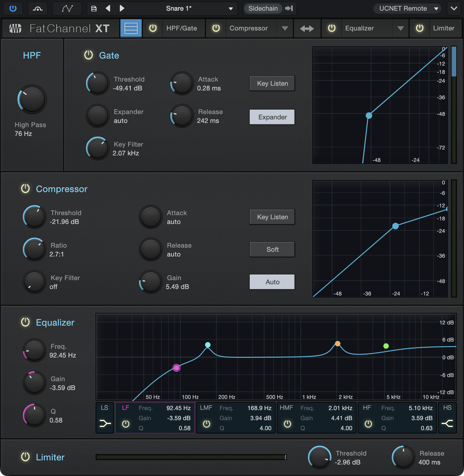
Task: Click the Limiter Threshold knob
Action: (x=320, y=457)
